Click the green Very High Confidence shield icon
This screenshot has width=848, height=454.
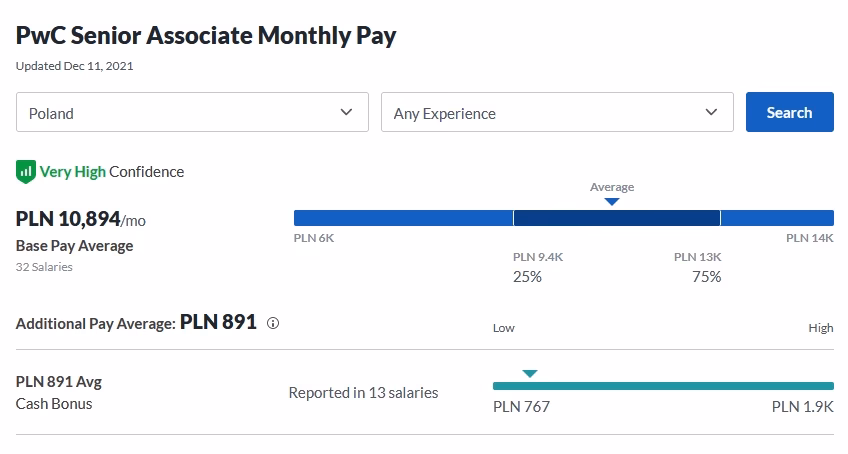click(26, 171)
